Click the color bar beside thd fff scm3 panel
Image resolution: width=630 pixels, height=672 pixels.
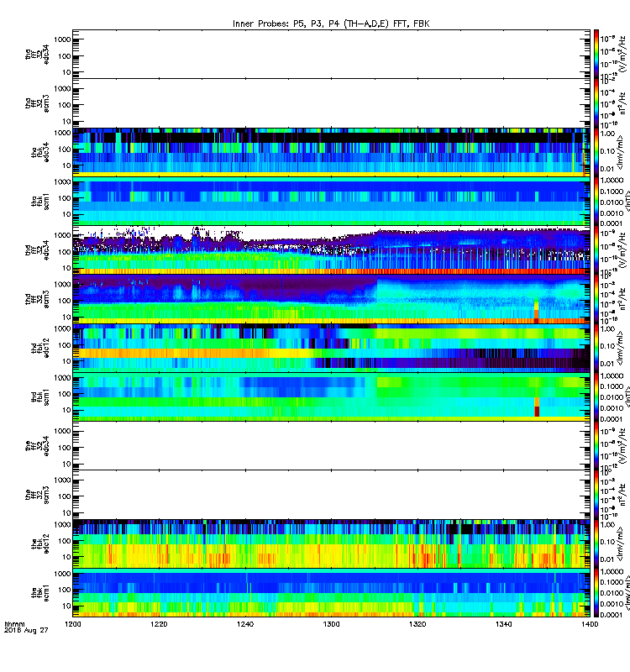click(x=596, y=298)
